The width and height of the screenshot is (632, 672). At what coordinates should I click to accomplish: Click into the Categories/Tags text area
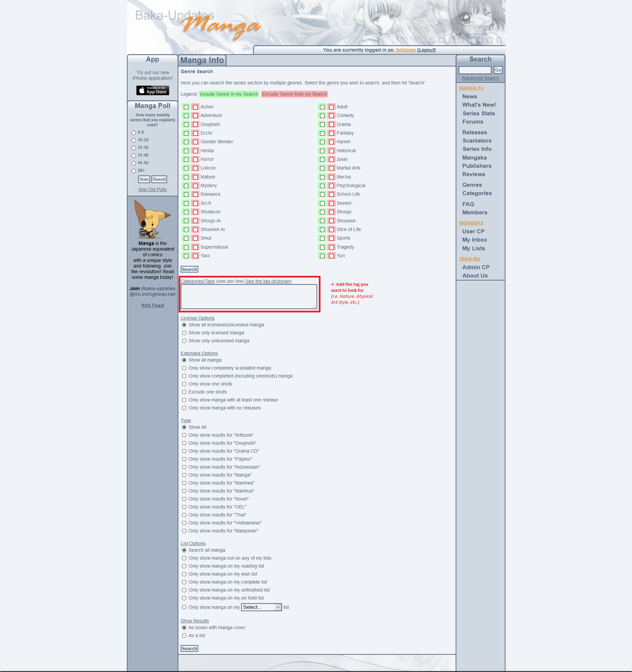249,296
